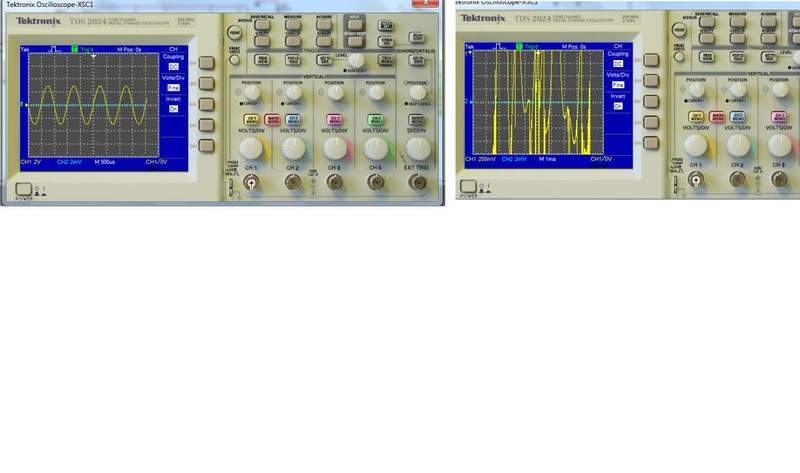
Task: Toggle Invert softkey on left oscilloscope
Action: 207,104
